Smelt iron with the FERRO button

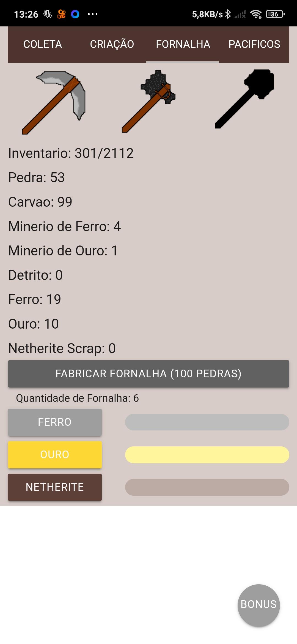click(55, 422)
